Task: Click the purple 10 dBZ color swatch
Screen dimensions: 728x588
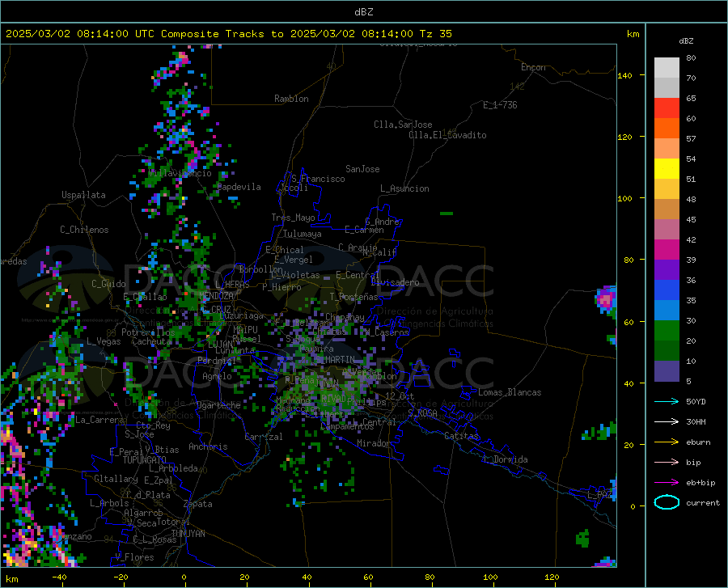Action: tap(667, 370)
